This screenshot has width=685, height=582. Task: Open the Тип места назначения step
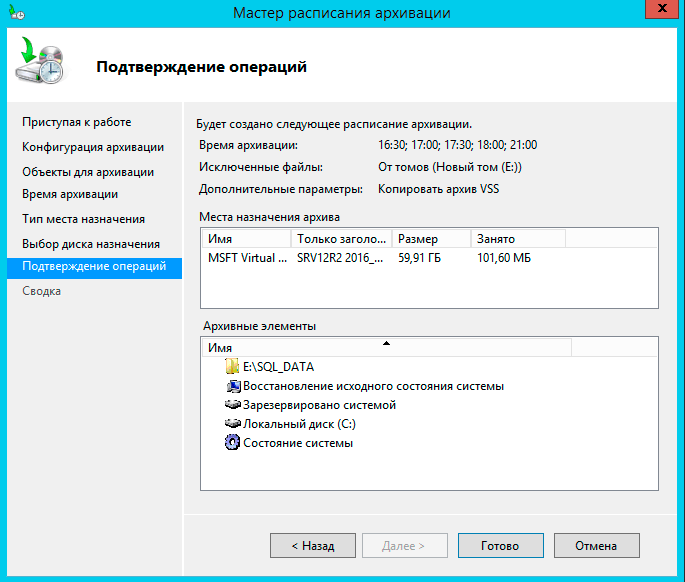point(83,219)
